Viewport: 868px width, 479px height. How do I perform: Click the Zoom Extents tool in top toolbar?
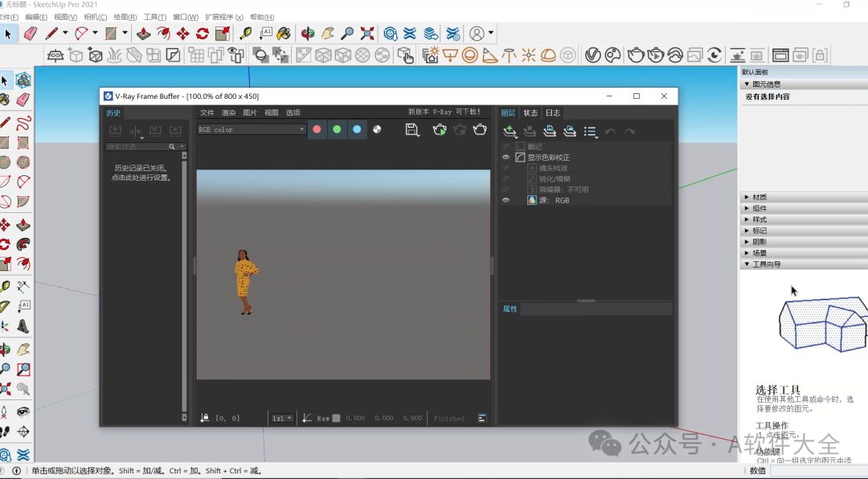pos(367,34)
